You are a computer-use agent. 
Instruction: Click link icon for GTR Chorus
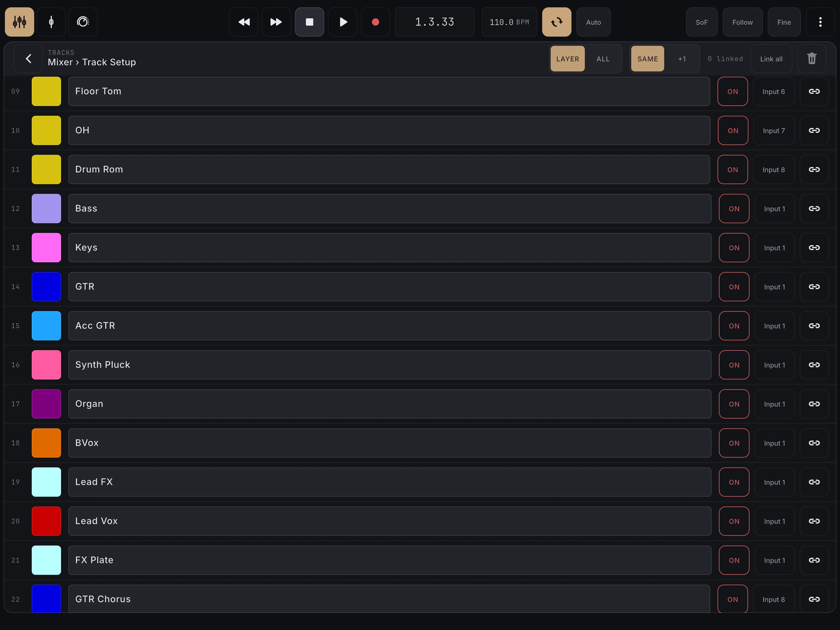pyautogui.click(x=814, y=599)
